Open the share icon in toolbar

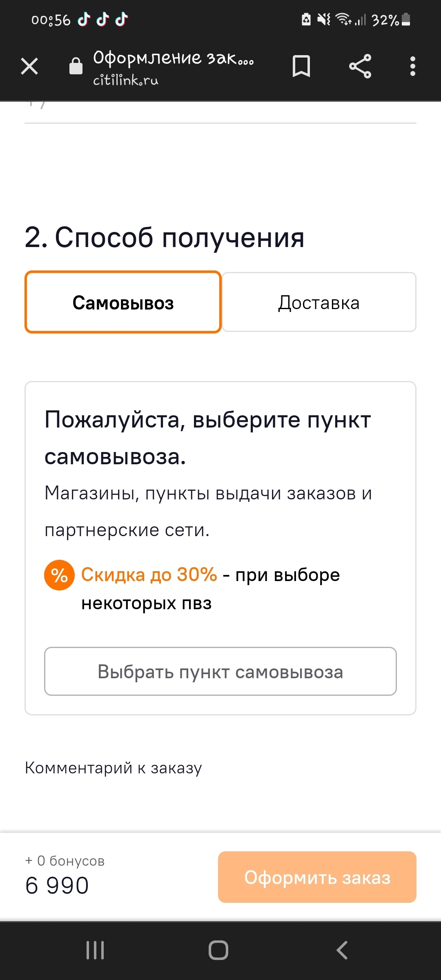point(360,66)
